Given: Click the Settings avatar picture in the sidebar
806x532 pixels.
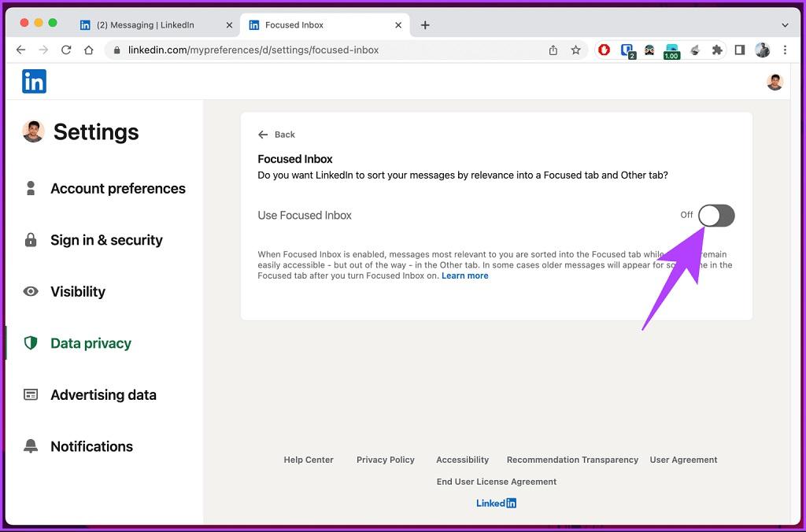Looking at the screenshot, I should click(x=33, y=131).
